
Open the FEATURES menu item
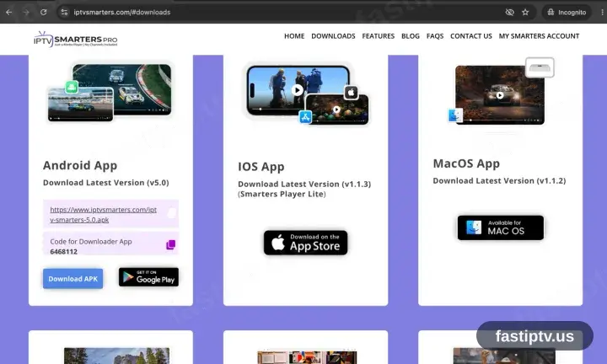pyautogui.click(x=379, y=36)
